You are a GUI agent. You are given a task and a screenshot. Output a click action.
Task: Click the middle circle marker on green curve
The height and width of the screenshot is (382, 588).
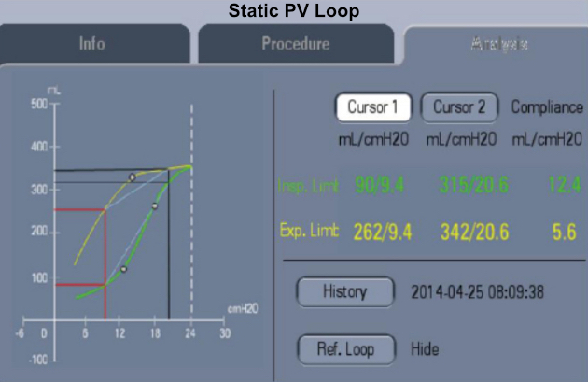[x=155, y=206]
